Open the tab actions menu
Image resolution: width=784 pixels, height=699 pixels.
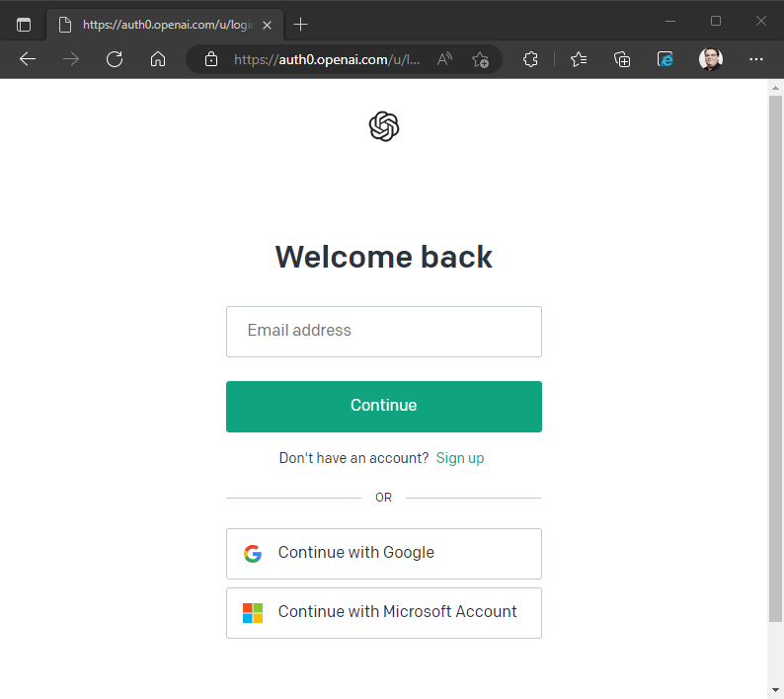click(24, 25)
